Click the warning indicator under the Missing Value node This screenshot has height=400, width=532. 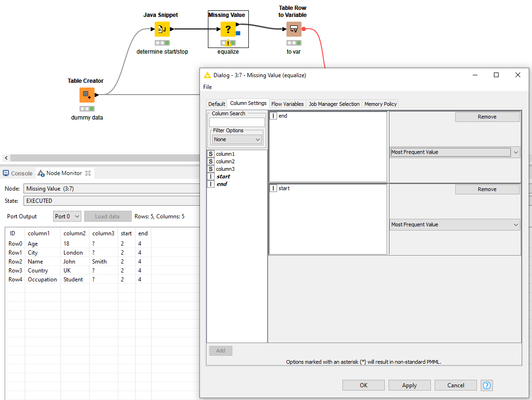click(x=228, y=42)
